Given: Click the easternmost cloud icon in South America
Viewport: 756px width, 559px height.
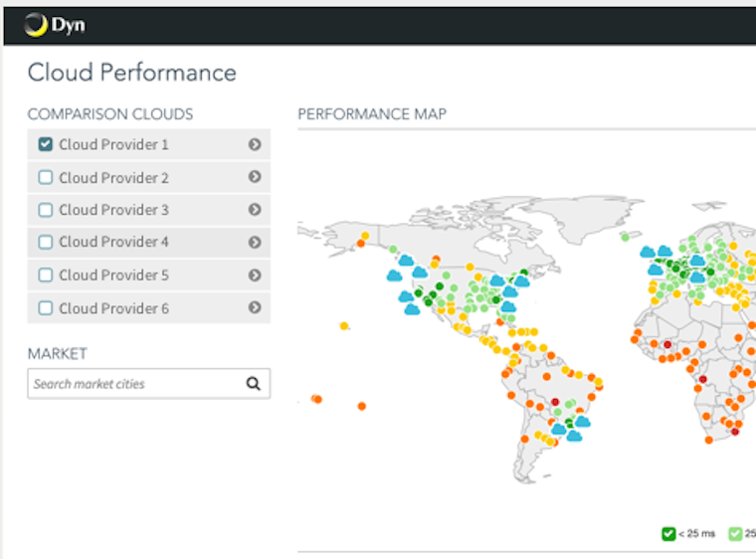Looking at the screenshot, I should (x=582, y=422).
